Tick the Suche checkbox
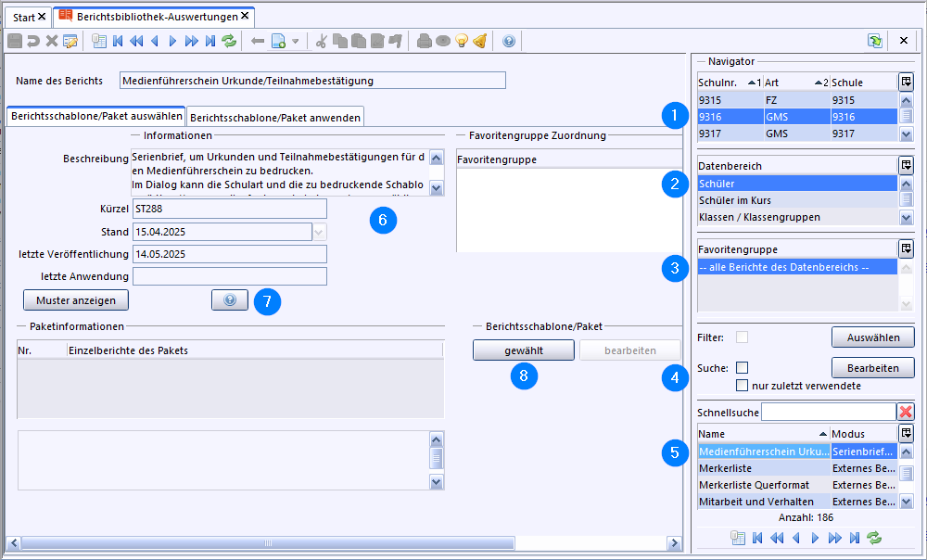The image size is (927, 560). [742, 368]
